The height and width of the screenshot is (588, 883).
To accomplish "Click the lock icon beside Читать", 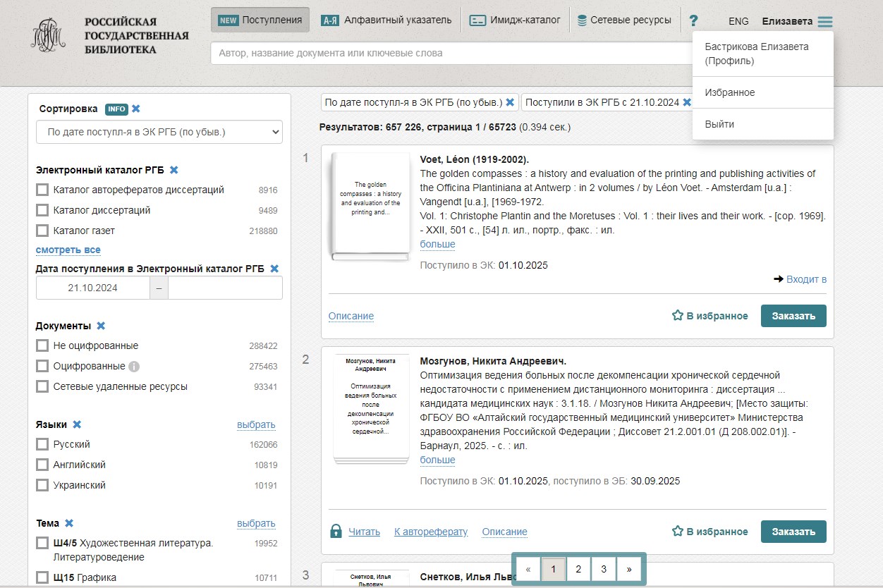I will coord(336,532).
